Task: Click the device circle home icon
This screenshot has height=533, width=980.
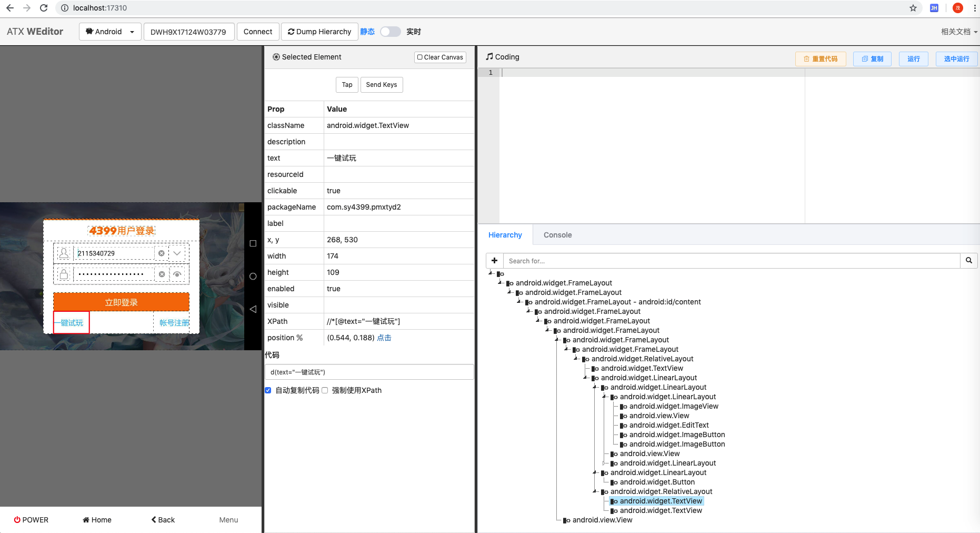Action: pyautogui.click(x=253, y=277)
